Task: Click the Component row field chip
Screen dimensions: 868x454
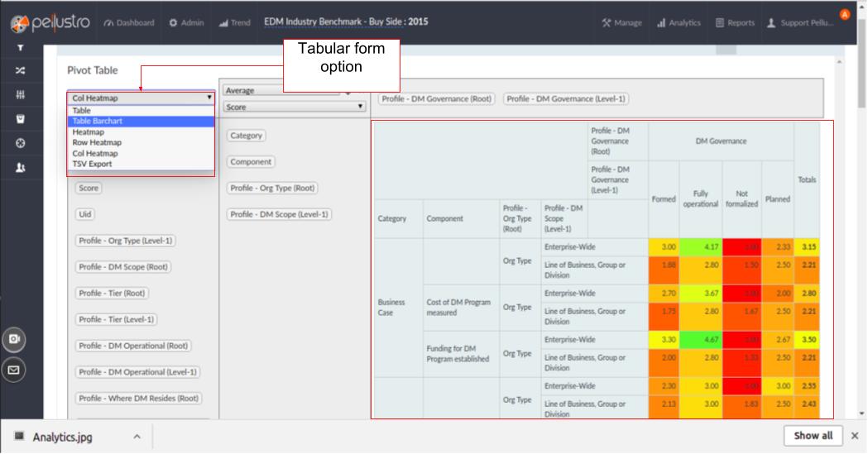Action: pos(251,161)
